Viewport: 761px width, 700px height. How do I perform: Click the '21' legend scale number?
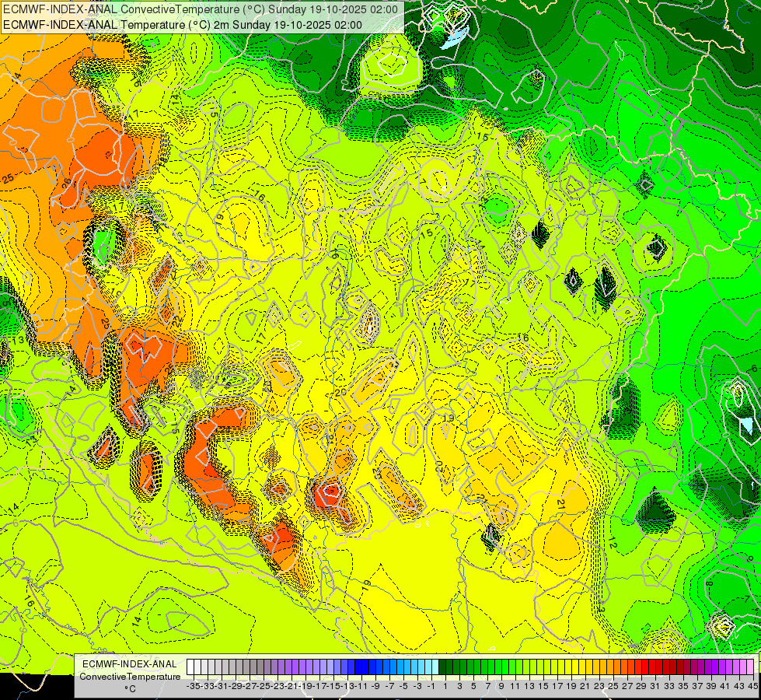585,686
